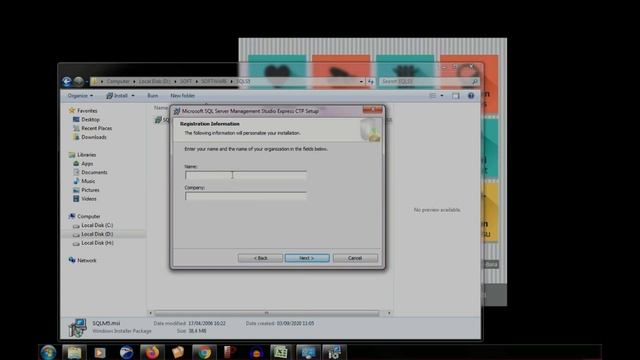Open Local Disk (D:) in the navigation pane
The height and width of the screenshot is (360, 640).
click(x=97, y=234)
